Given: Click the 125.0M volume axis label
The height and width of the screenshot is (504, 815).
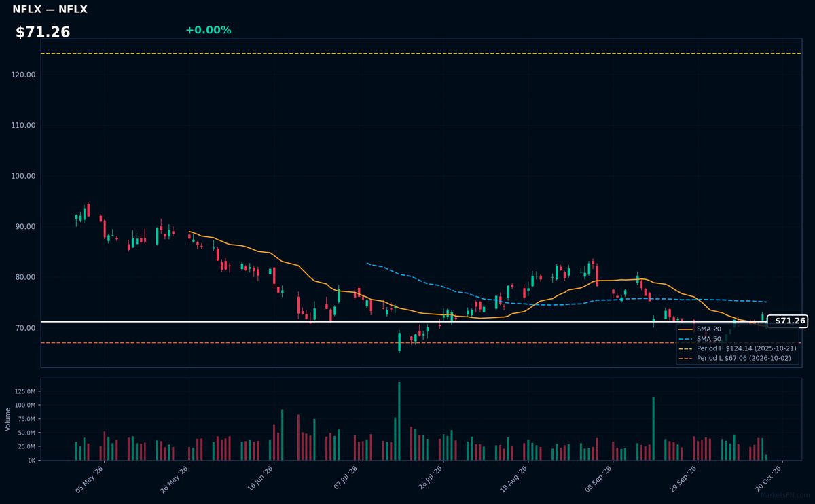Looking at the screenshot, I should [x=26, y=391].
